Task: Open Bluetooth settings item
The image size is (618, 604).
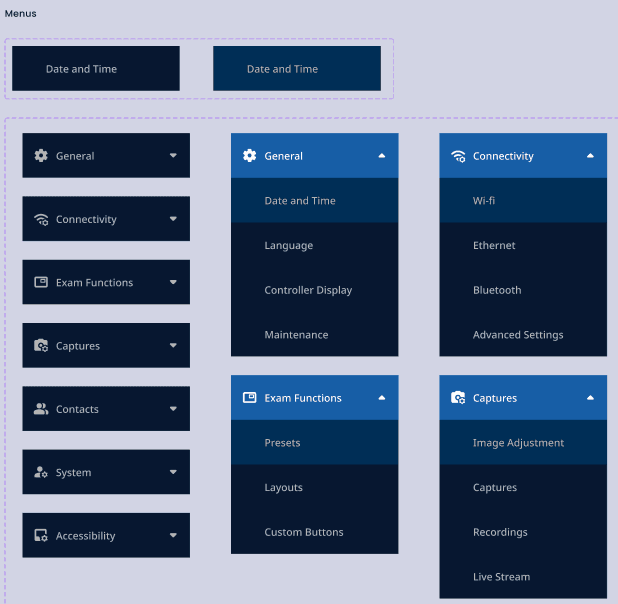Action: (523, 290)
